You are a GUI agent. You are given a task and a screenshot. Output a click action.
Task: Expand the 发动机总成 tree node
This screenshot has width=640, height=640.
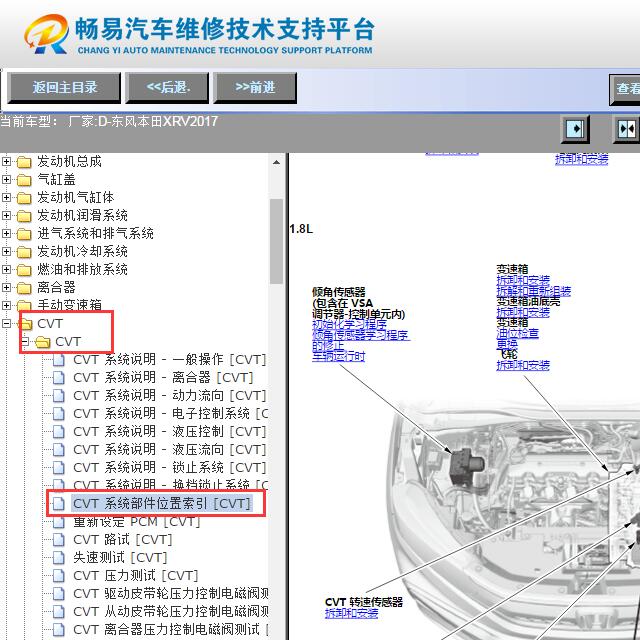click(6, 162)
